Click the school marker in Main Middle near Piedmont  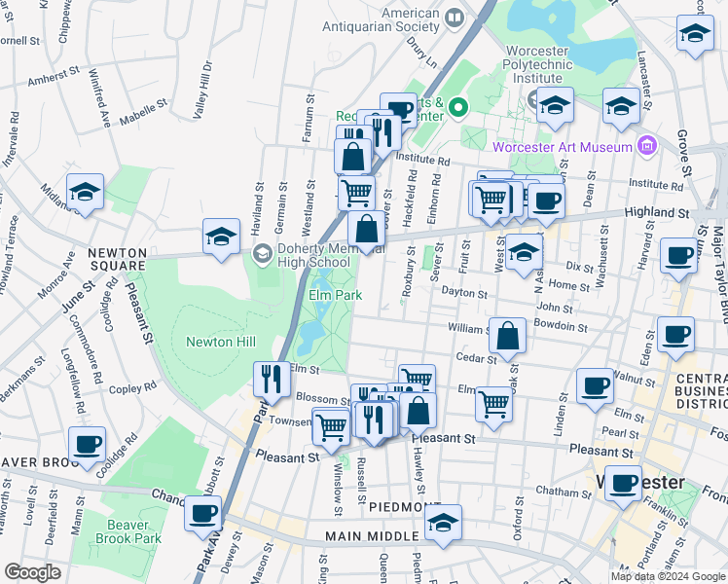[x=444, y=526]
